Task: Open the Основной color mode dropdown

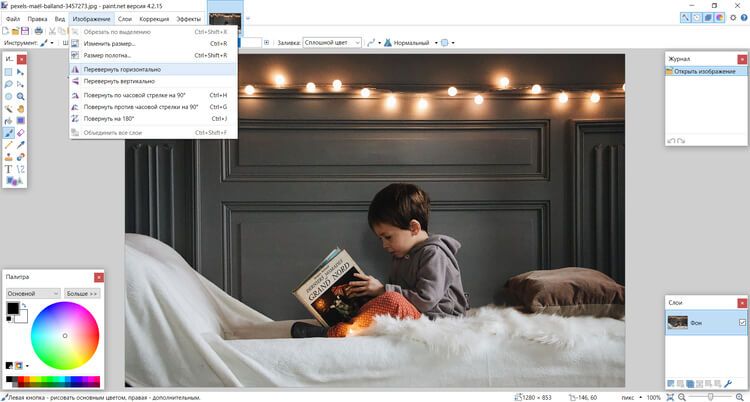Action: point(33,294)
